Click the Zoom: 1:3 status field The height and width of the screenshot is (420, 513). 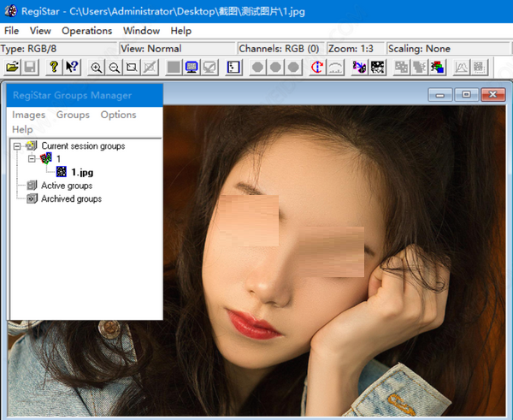click(356, 49)
